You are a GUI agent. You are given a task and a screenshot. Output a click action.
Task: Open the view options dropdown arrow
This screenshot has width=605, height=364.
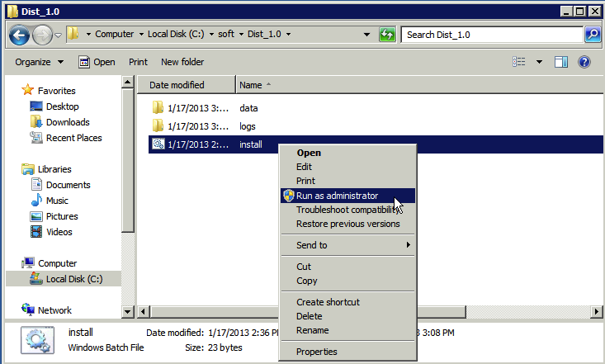pyautogui.click(x=539, y=62)
